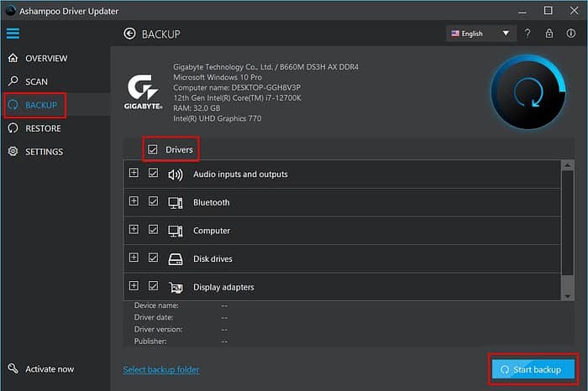This screenshot has height=391, width=588.
Task: Click the Scan magnifier icon
Action: point(13,81)
